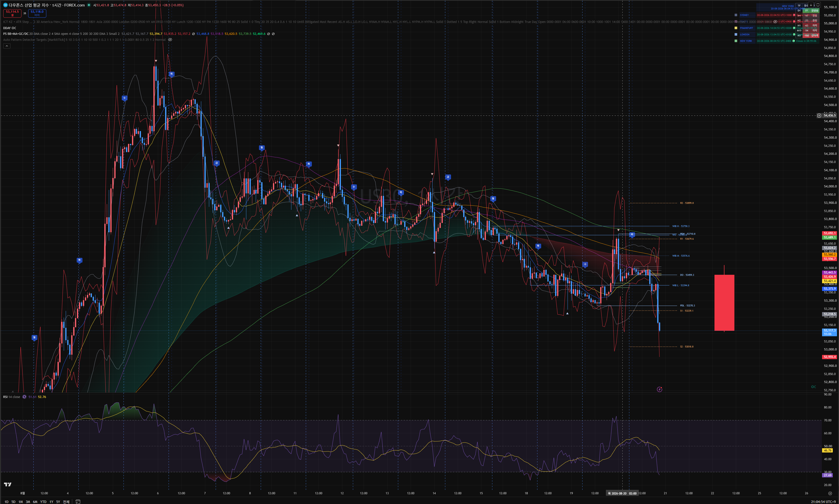Click the 목 marker flag near Aug 20

(632, 235)
